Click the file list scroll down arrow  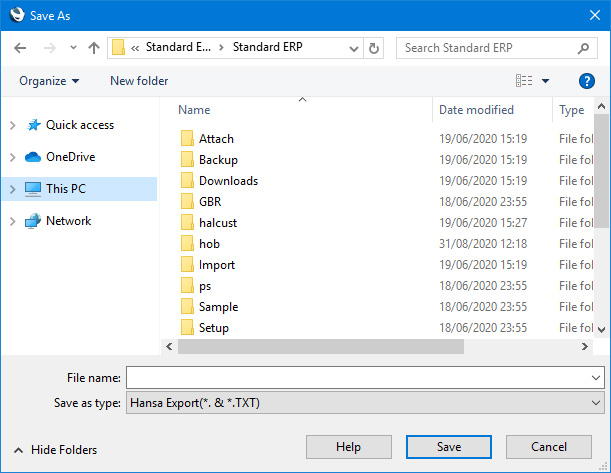[x=601, y=330]
